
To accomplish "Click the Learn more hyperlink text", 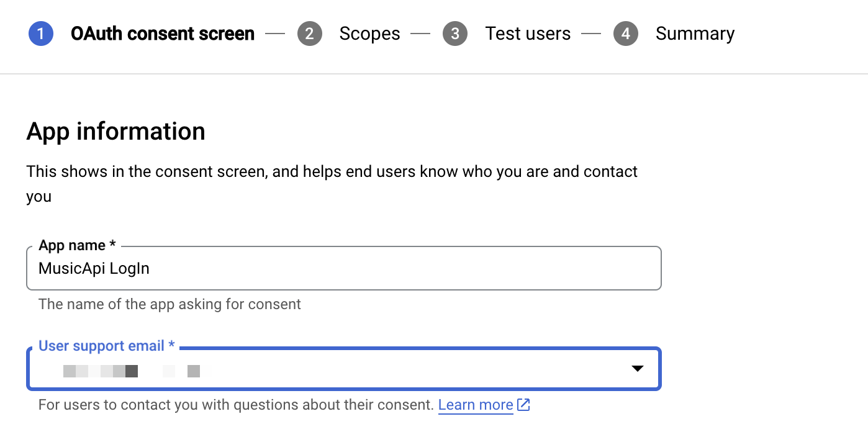I will 475,404.
